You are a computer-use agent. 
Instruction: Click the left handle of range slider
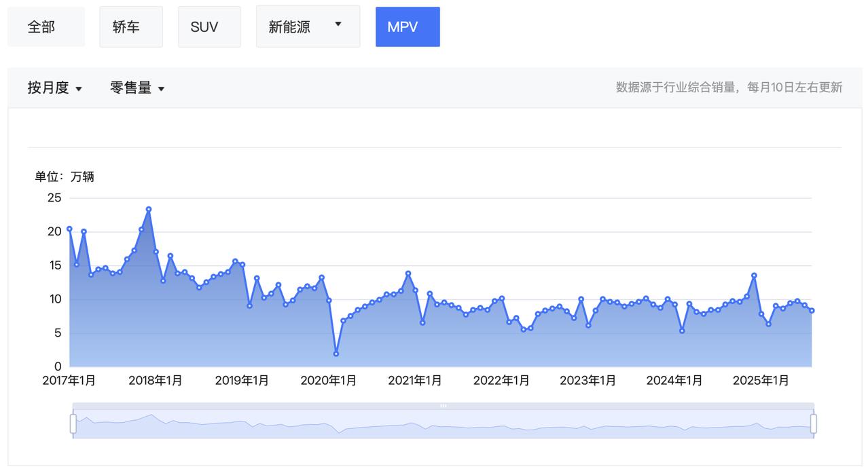[x=73, y=423]
